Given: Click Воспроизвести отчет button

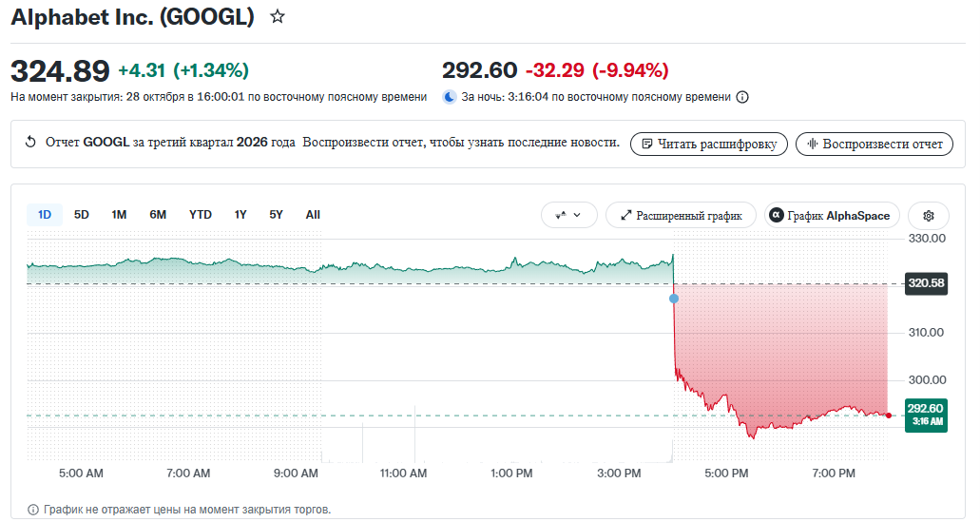Looking at the screenshot, I should coord(874,144).
